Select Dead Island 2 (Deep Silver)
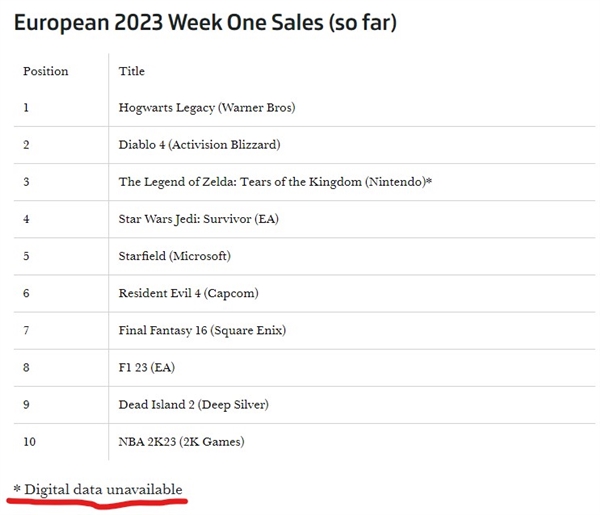Viewport: 600px width, 515px height. click(x=193, y=404)
